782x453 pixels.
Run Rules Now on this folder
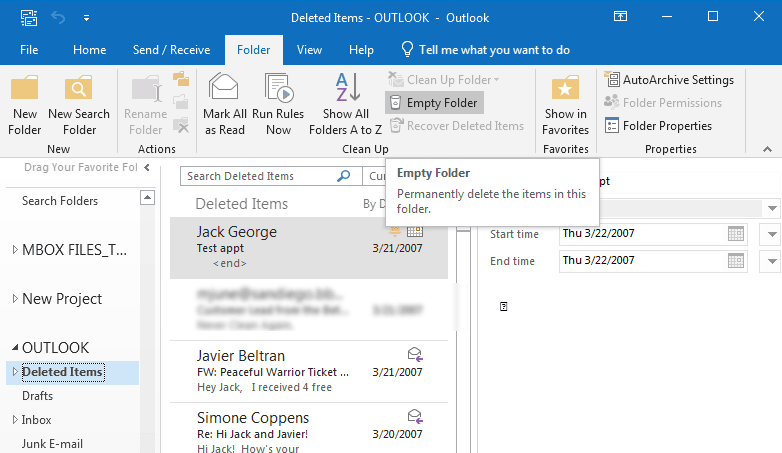(x=278, y=105)
